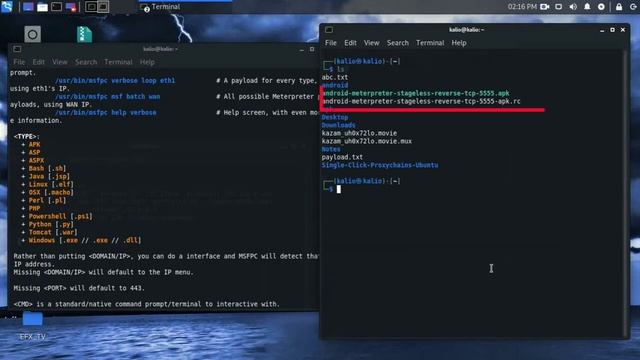Viewport: 640px width, 360px height.
Task: Click the circular power manager tray icon
Action: click(601, 7)
